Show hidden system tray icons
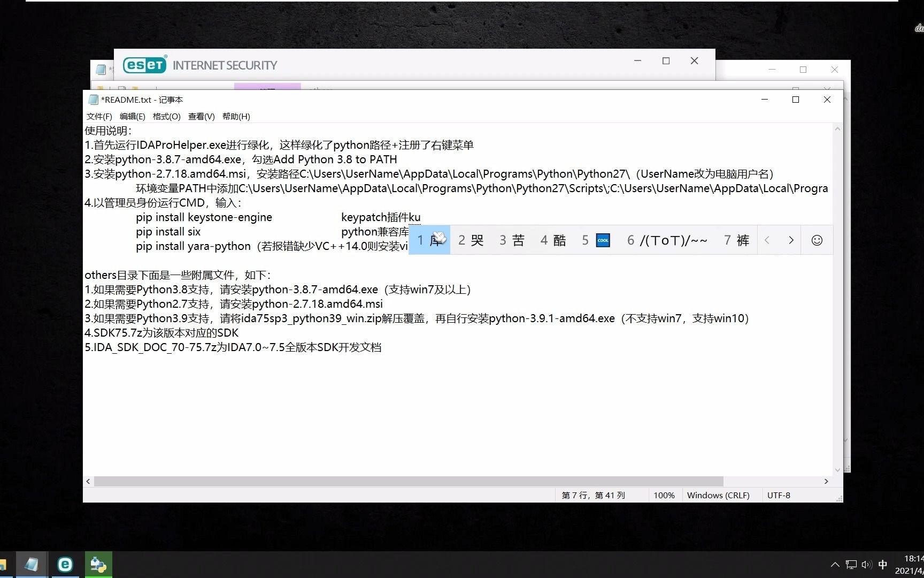 point(835,565)
